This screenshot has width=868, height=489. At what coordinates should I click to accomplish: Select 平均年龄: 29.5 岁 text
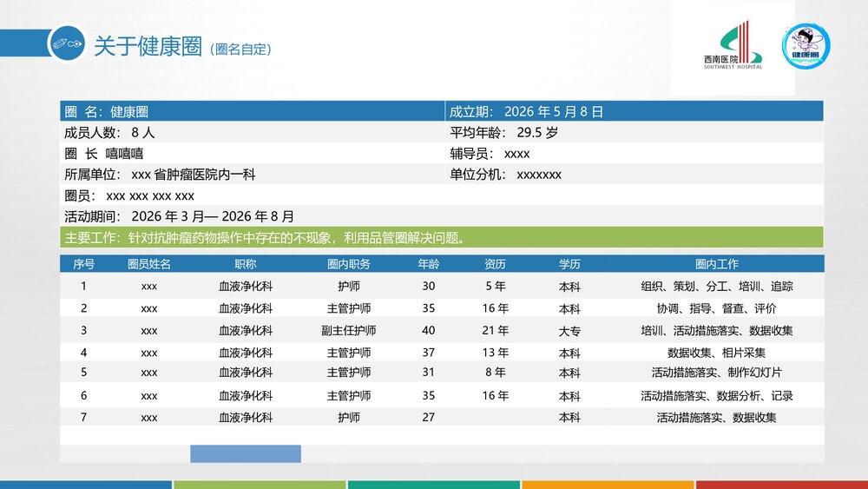(x=503, y=132)
